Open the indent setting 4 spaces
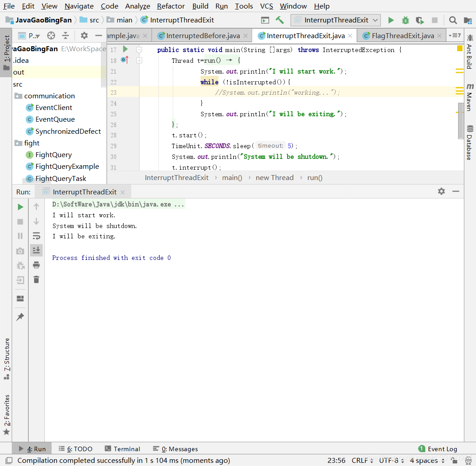 coord(427,461)
